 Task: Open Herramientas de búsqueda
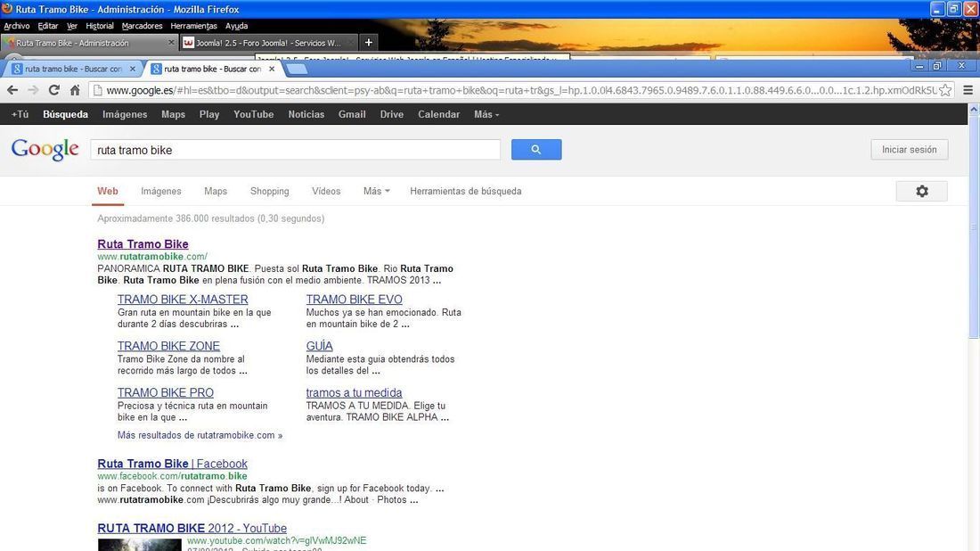(466, 192)
